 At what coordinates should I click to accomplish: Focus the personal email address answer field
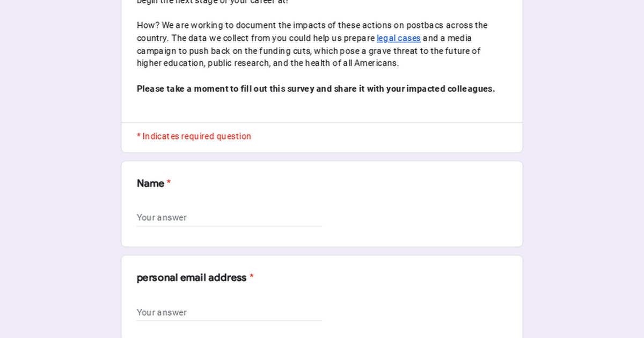(x=229, y=312)
